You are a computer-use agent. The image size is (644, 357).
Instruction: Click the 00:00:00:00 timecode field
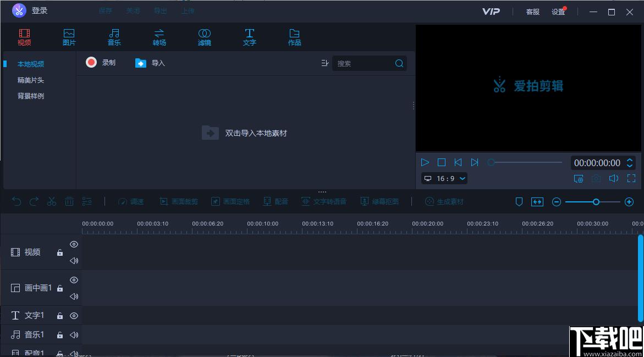click(x=597, y=163)
